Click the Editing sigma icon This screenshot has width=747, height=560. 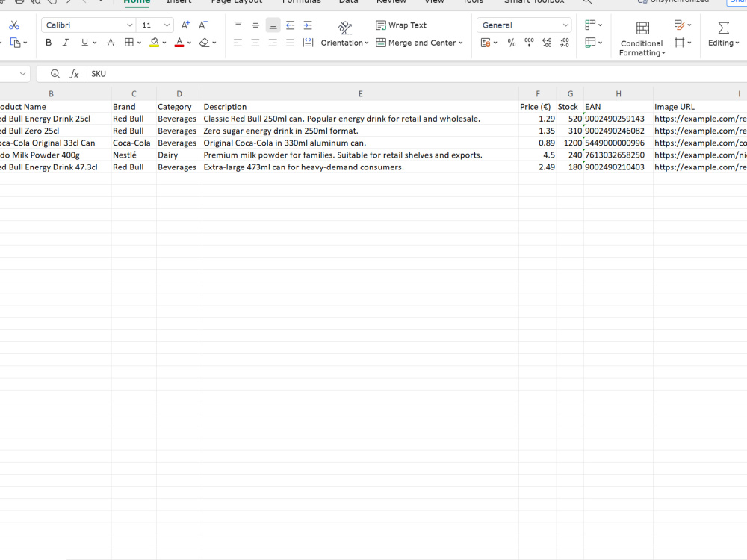click(x=723, y=28)
